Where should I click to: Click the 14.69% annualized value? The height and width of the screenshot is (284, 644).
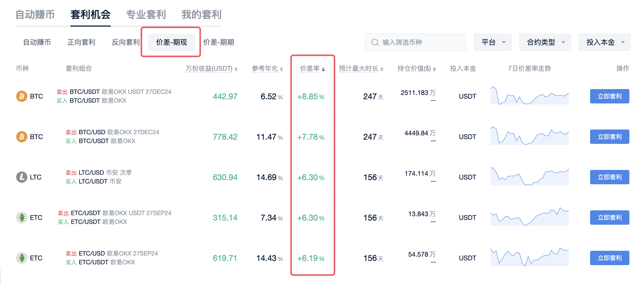pyautogui.click(x=269, y=177)
